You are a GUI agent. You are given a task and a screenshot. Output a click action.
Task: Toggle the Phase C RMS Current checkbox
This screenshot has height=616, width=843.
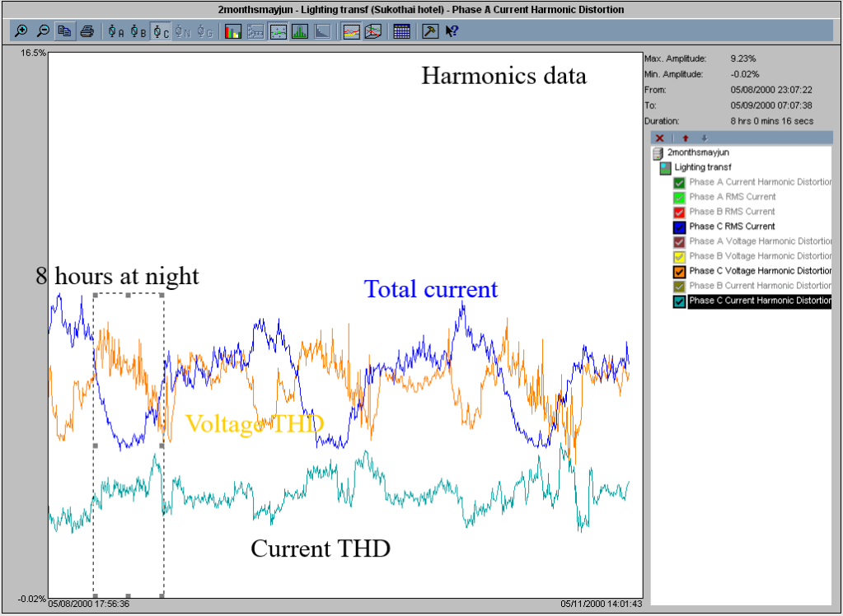click(680, 226)
